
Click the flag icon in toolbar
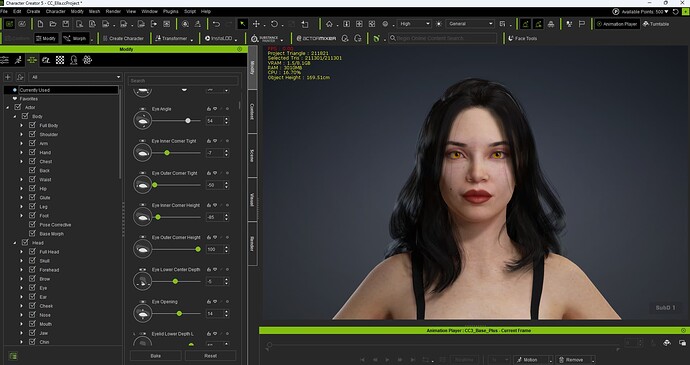(582, 24)
